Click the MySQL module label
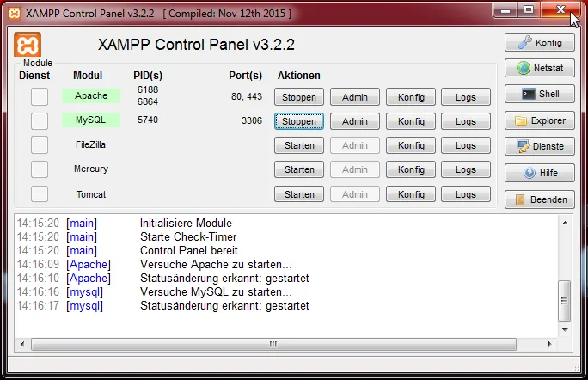The width and height of the screenshot is (588, 380). 91,120
